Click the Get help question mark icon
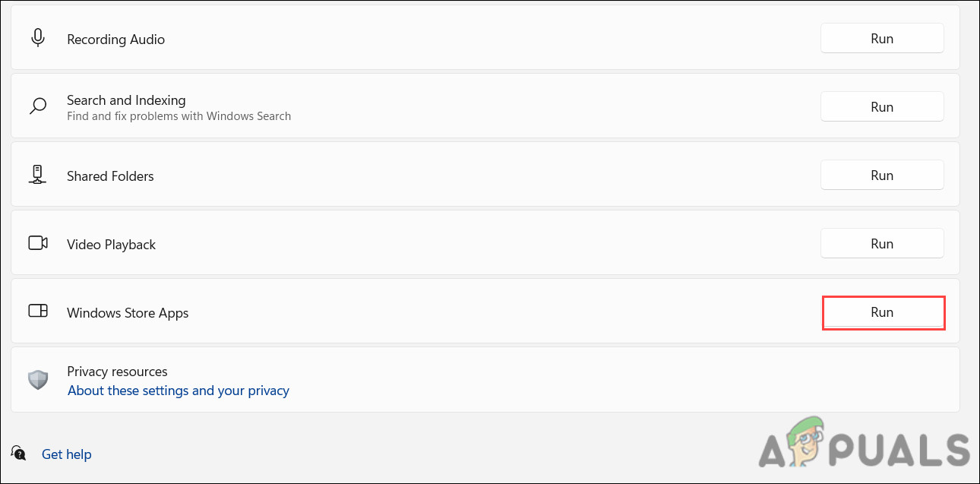The image size is (980, 484). (17, 453)
